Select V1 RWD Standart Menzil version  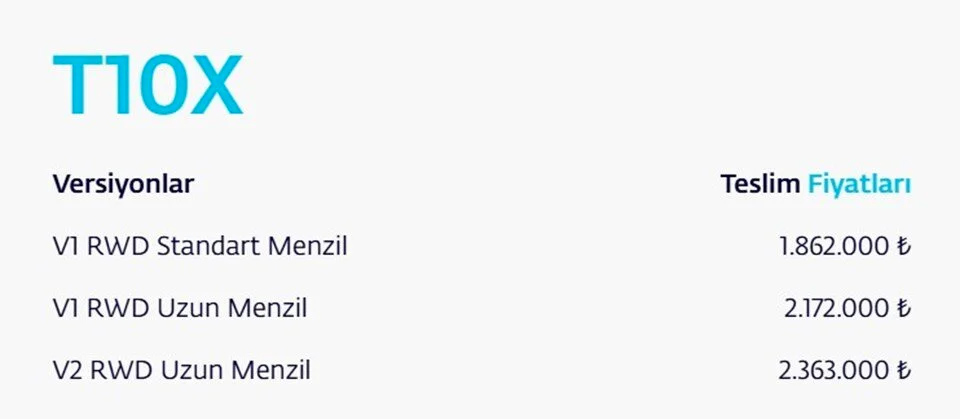tap(199, 246)
